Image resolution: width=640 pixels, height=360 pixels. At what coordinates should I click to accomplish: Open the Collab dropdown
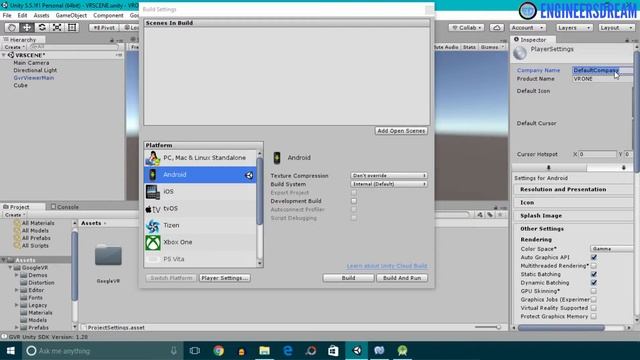[x=467, y=28]
